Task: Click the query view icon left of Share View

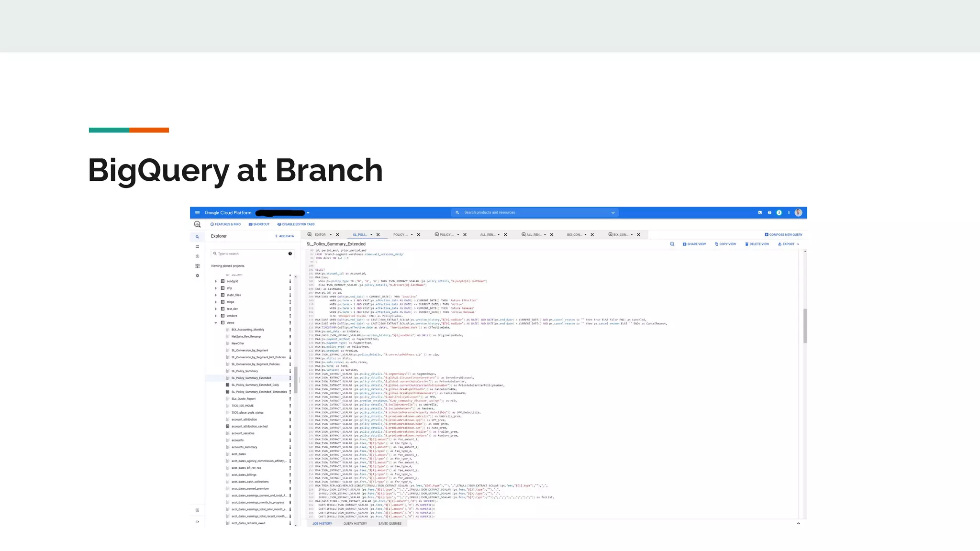Action: point(672,244)
